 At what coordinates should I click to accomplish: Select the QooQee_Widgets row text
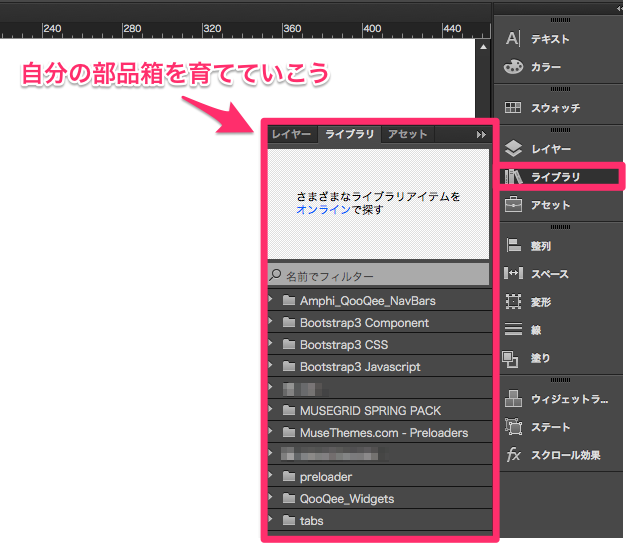pyautogui.click(x=347, y=499)
